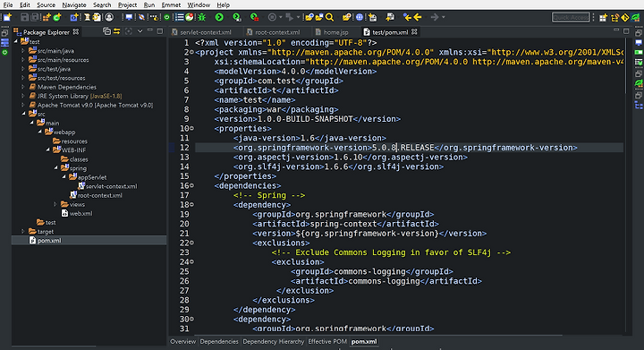Close the Package Explorer view

click(76, 31)
